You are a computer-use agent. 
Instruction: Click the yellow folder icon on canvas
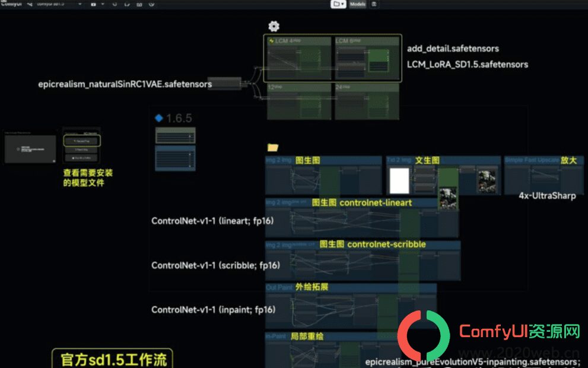(272, 147)
